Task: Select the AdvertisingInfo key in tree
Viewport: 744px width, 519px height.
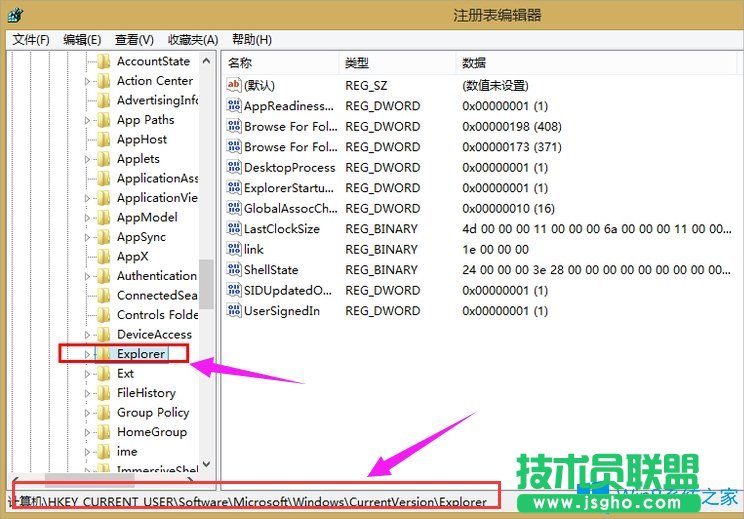Action: pos(158,100)
